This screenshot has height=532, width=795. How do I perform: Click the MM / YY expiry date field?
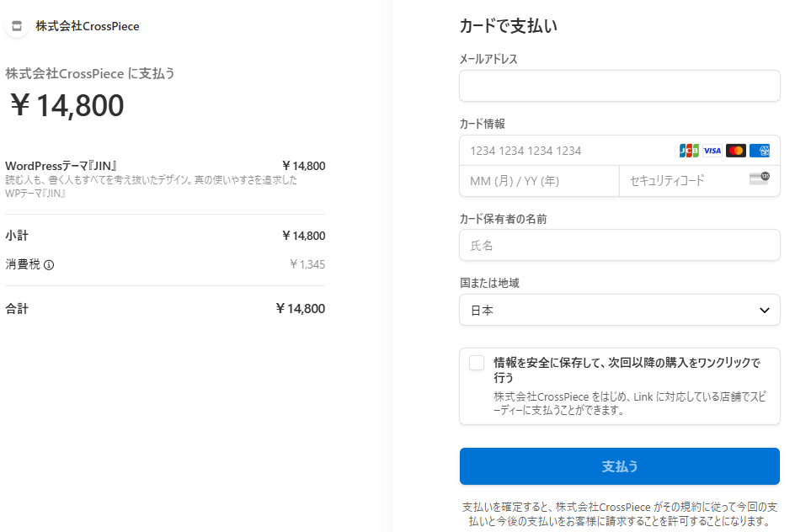pyautogui.click(x=540, y=181)
